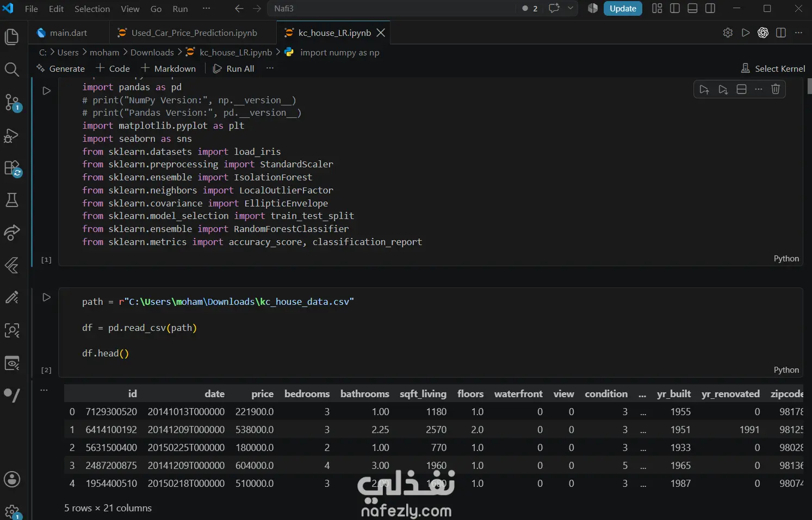This screenshot has width=812, height=520.
Task: Toggle the primary side bar visibility
Action: (x=675, y=8)
